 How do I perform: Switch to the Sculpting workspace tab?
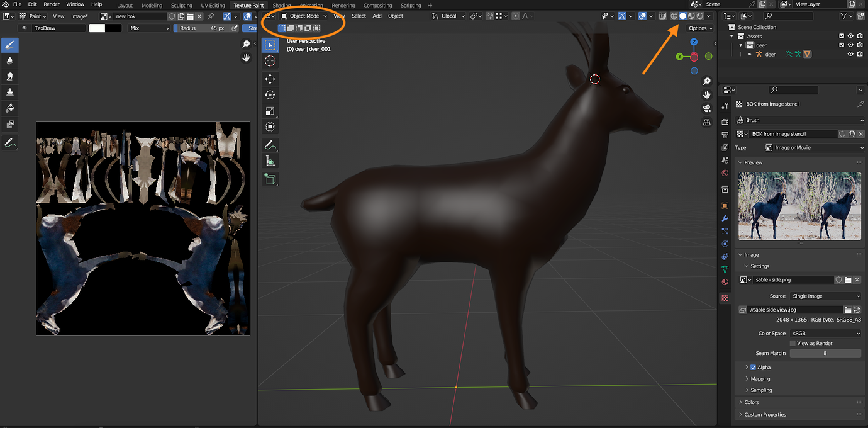point(182,5)
